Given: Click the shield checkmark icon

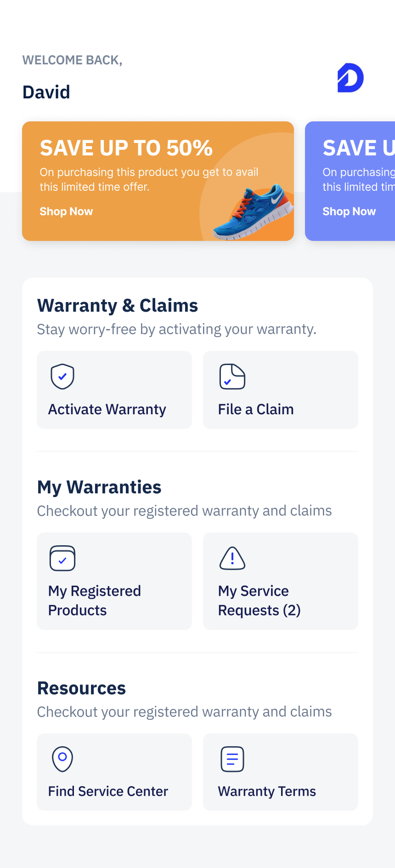Looking at the screenshot, I should 62,377.
